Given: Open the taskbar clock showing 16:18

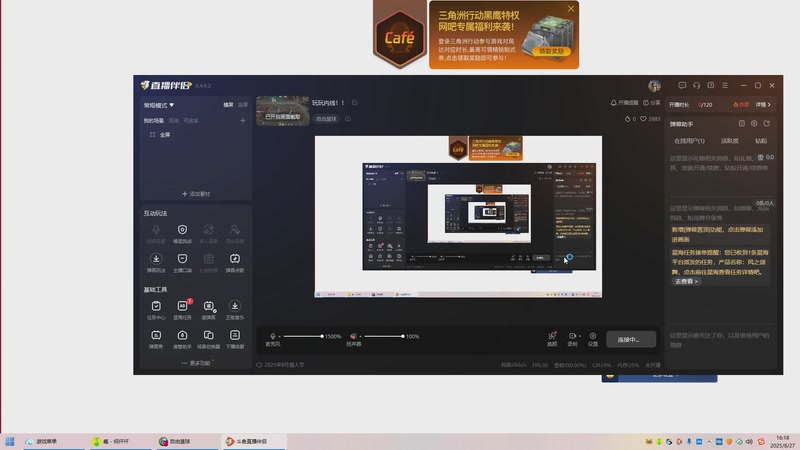Looking at the screenshot, I should coord(782,441).
